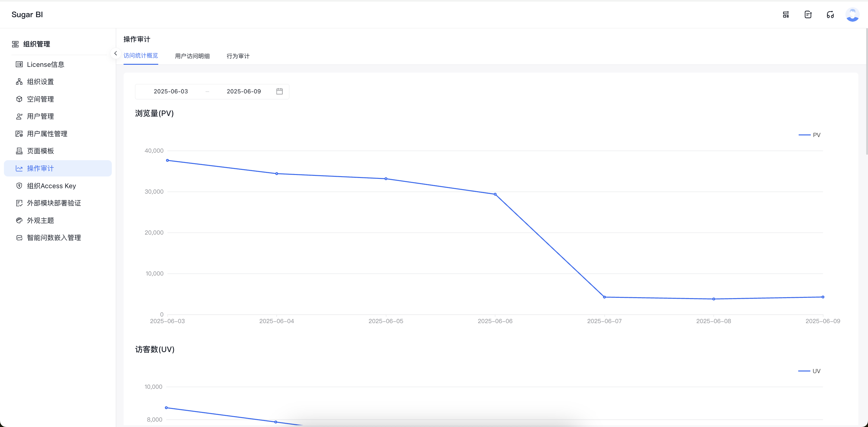Viewport: 868px width, 427px height.
Task: Click the 空间管理 cube icon
Action: [x=19, y=99]
